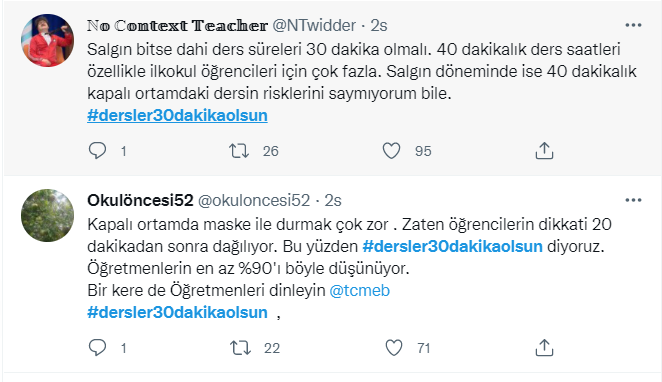The image size is (662, 382).
Task: Share No Context Teacher's tweet
Action: coord(544,151)
